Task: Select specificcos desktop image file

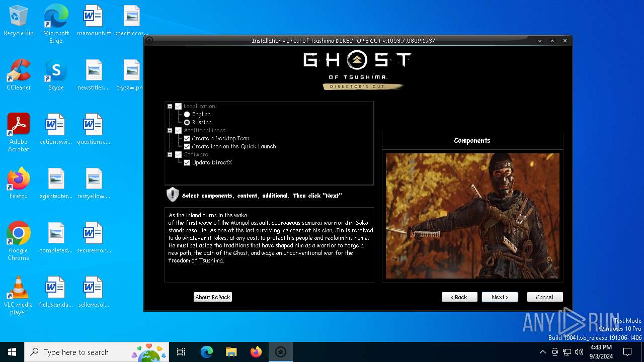Action: click(x=131, y=21)
